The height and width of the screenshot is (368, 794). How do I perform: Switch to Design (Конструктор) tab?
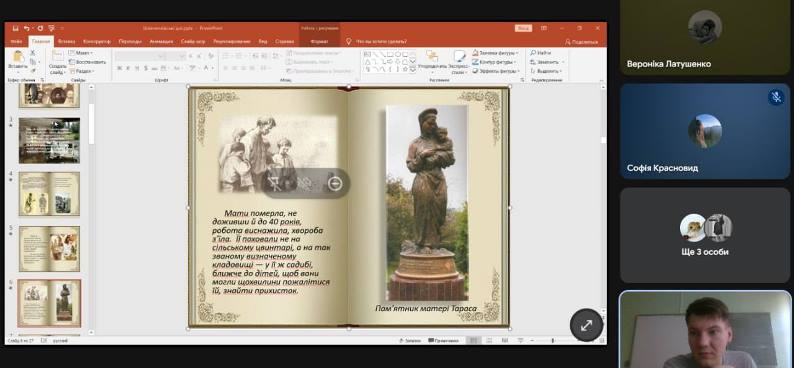(97, 42)
